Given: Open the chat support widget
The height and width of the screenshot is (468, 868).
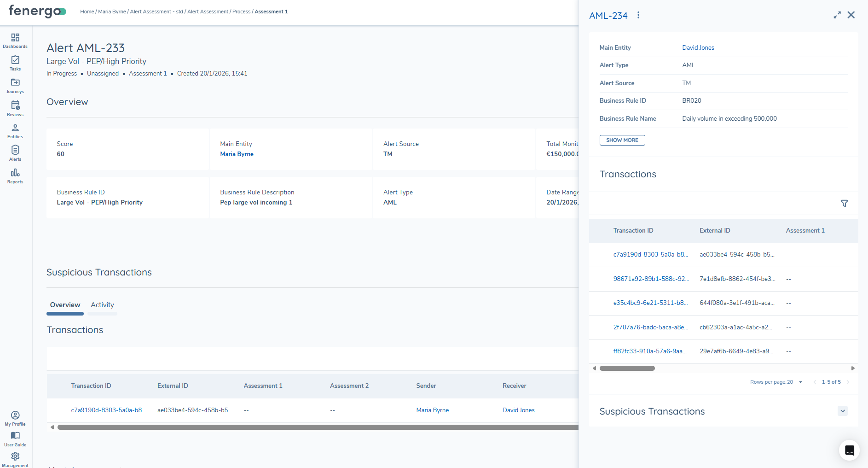Looking at the screenshot, I should (x=849, y=450).
